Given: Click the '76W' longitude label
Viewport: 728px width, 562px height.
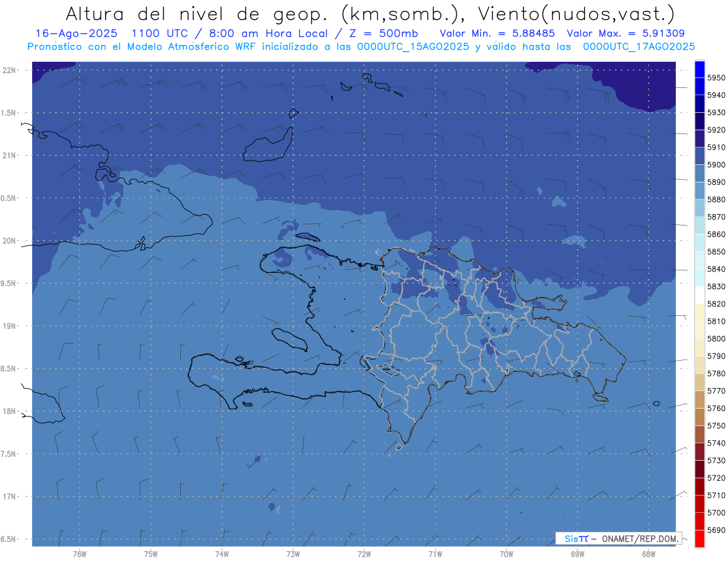Looking at the screenshot, I should (x=79, y=554).
